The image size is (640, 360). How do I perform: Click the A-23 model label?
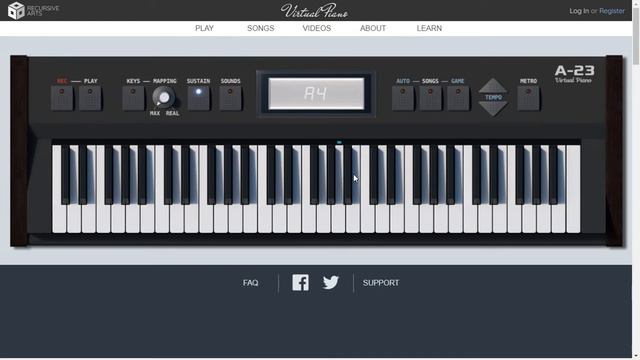[575, 71]
